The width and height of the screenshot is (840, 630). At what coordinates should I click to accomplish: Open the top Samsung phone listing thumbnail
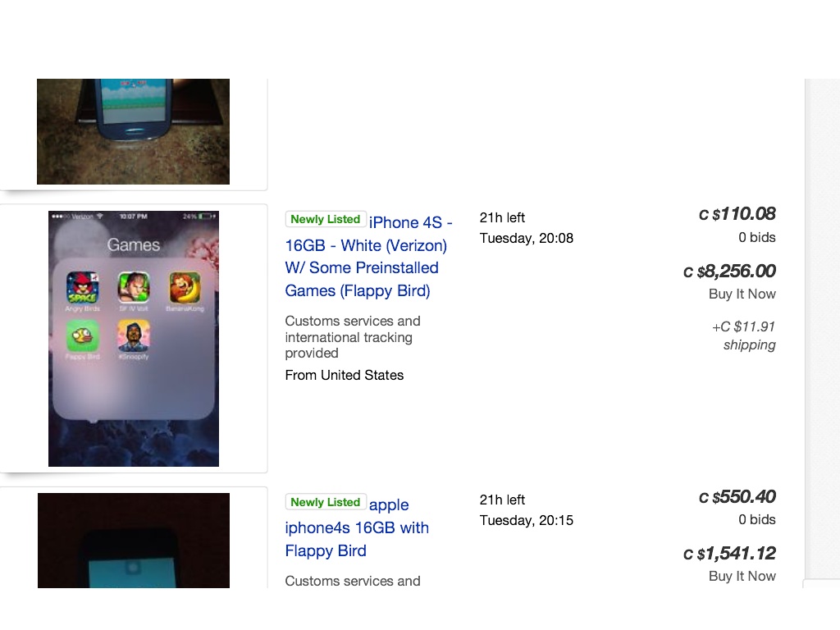click(133, 131)
